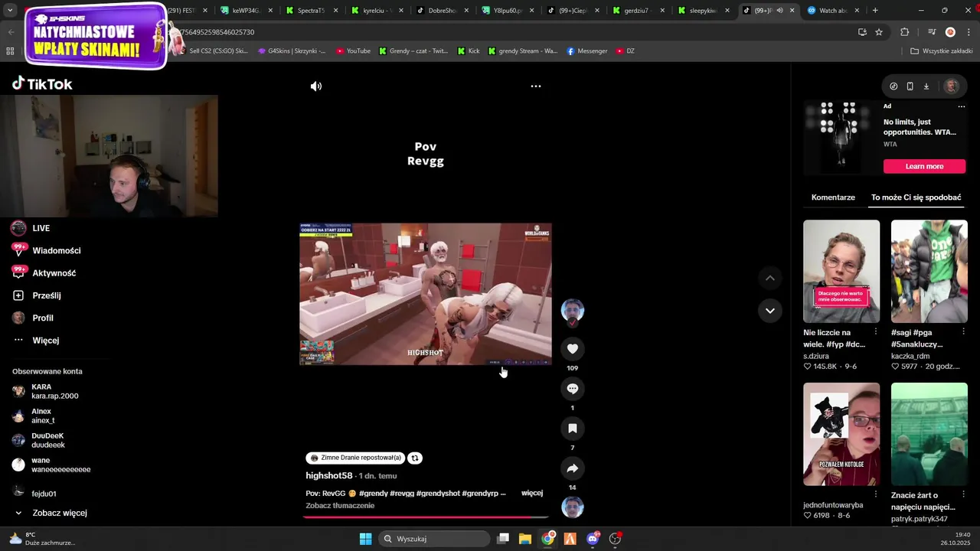Image resolution: width=980 pixels, height=551 pixels.
Task: Open YouTube bookmark in bookmarks bar
Action: click(353, 51)
